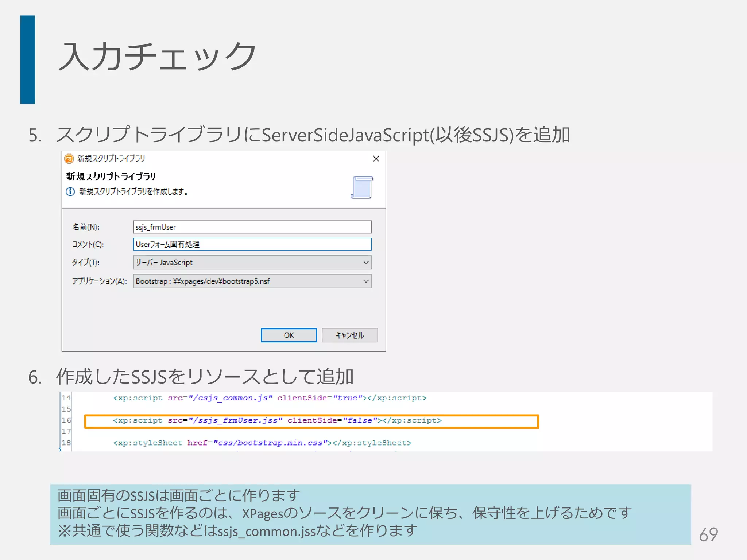
Task: Click code line with bootstrap.min.css styleSheet
Action: point(262,443)
